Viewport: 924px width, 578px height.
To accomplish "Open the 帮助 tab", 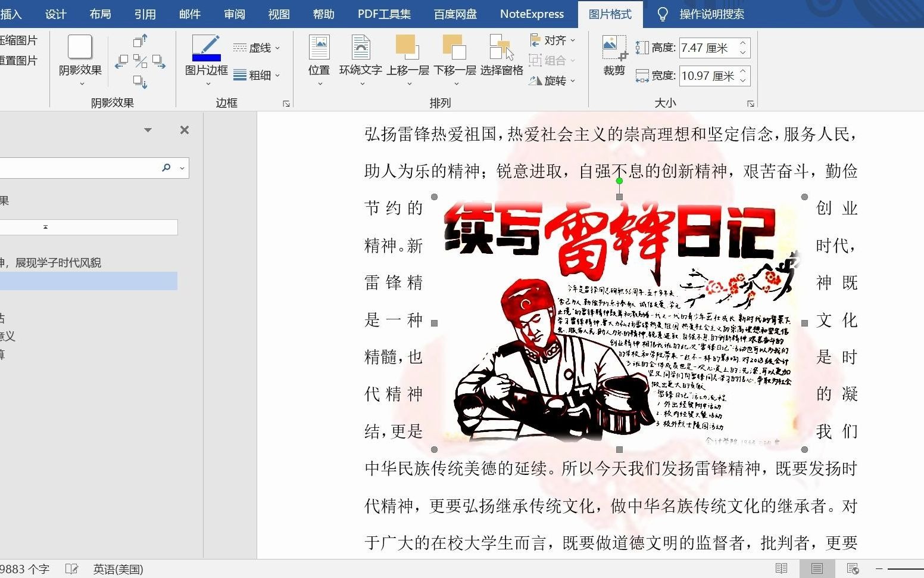I will click(323, 14).
